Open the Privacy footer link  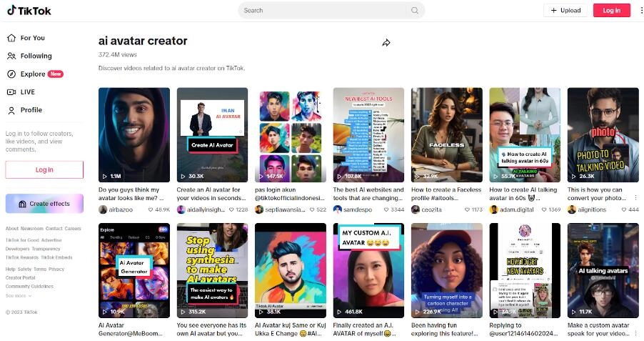[x=56, y=269]
